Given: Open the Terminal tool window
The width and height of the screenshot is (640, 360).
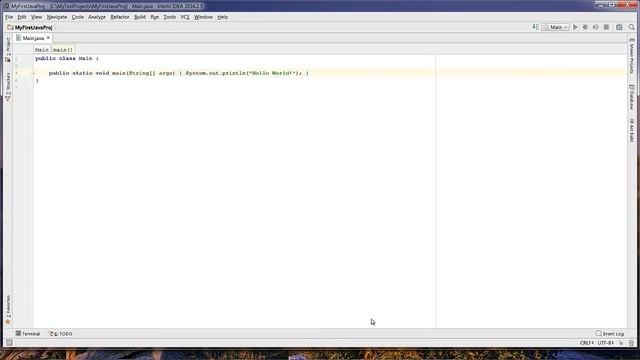Looking at the screenshot, I should coord(28,333).
